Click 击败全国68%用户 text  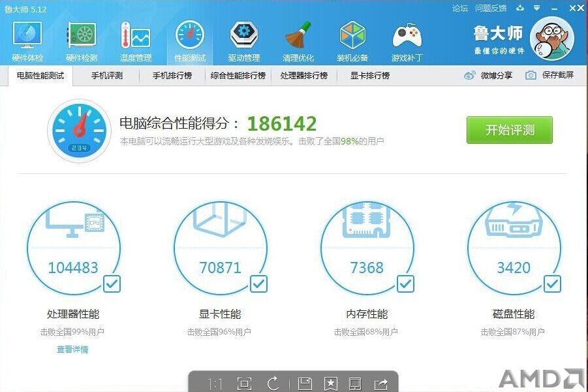(366, 332)
